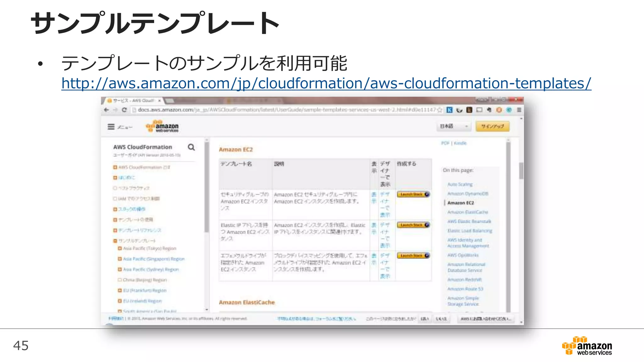Screen dimensions: 644x362
Task: Expand the スタックの操作 tree node
Action: [x=115, y=209]
